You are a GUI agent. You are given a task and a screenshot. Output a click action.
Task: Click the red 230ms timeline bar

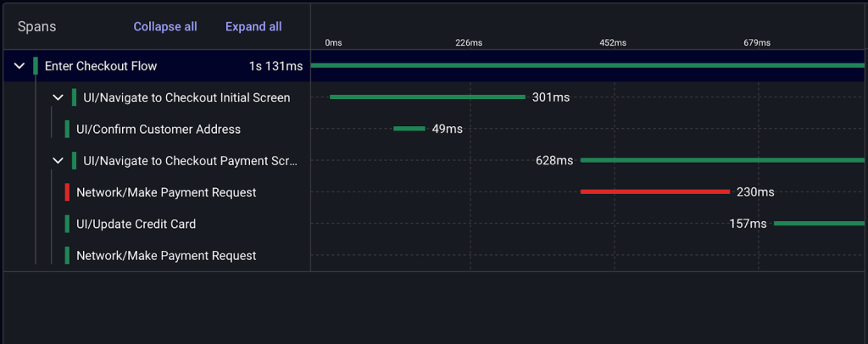coord(655,191)
